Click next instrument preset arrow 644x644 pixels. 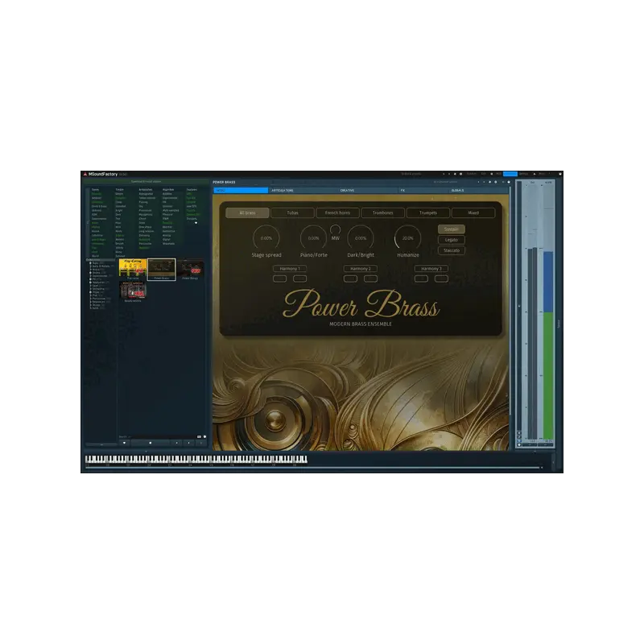(484, 182)
